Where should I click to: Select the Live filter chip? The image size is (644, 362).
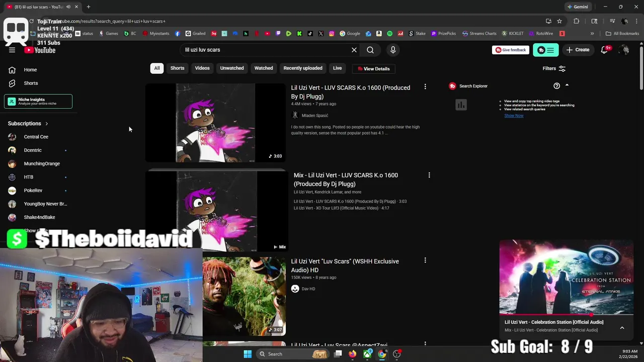pyautogui.click(x=337, y=68)
